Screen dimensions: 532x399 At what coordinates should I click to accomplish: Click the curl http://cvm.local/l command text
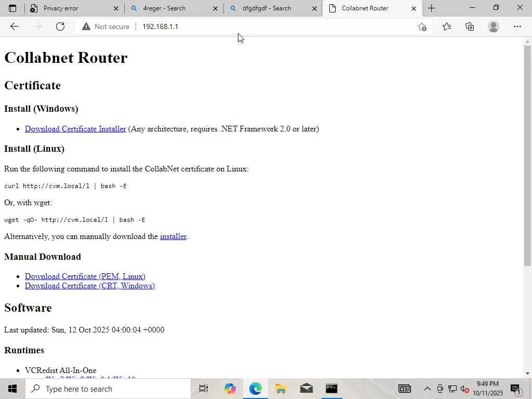click(x=65, y=186)
